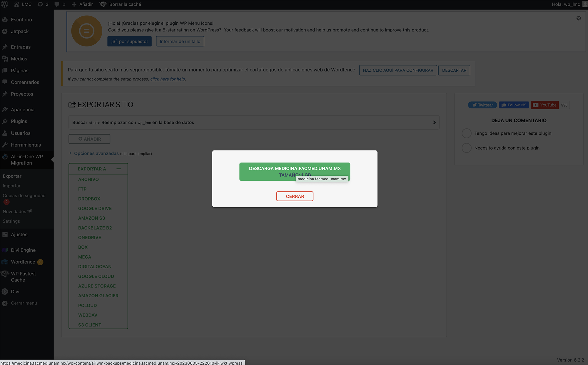Click the Comentarios sidebar icon

click(5, 82)
